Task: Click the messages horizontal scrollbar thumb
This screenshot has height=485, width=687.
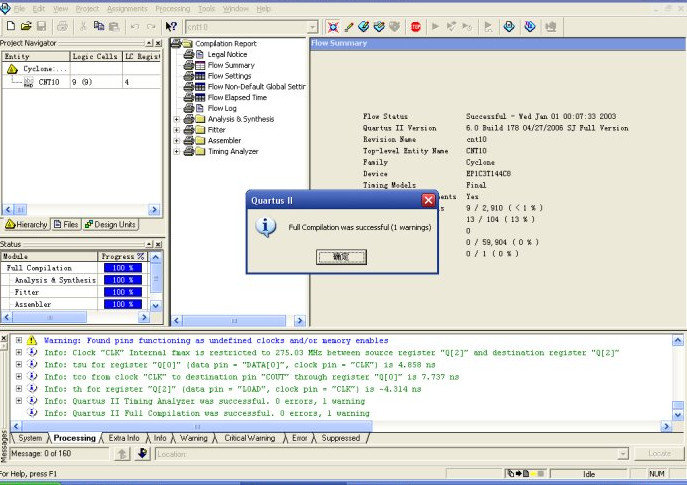Action: pyautogui.click(x=197, y=426)
